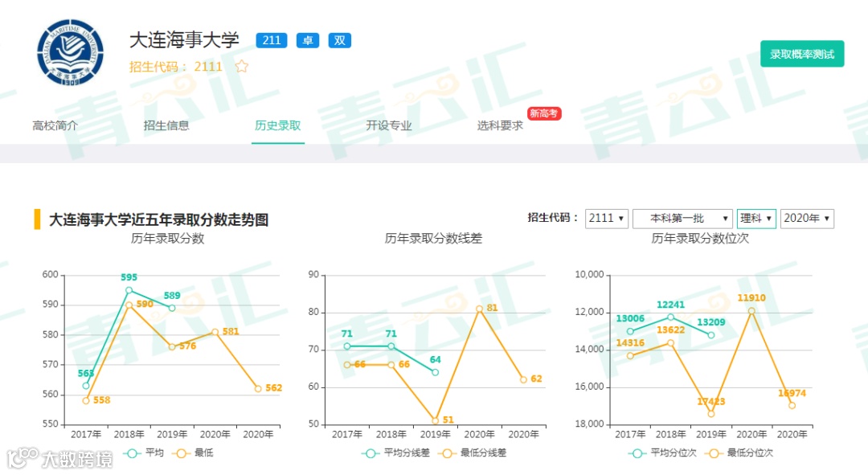Click the 11910 rank data point
Viewport: 868px width, 475px height.
pyautogui.click(x=751, y=311)
